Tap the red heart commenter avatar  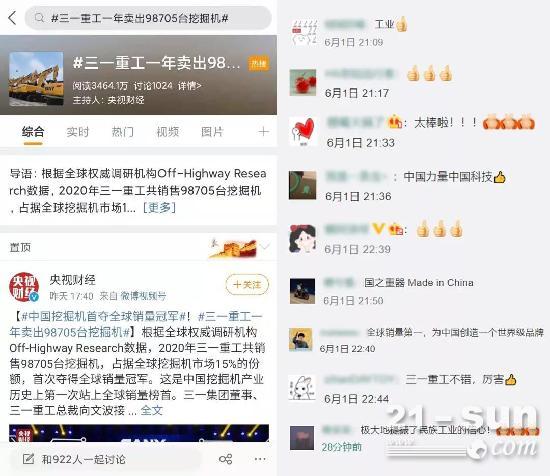coord(302,131)
